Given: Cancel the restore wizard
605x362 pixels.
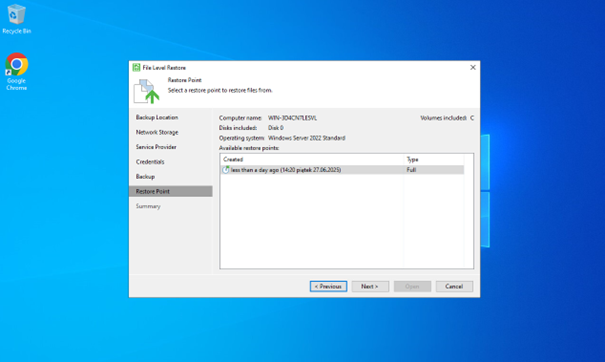Looking at the screenshot, I should (x=454, y=286).
